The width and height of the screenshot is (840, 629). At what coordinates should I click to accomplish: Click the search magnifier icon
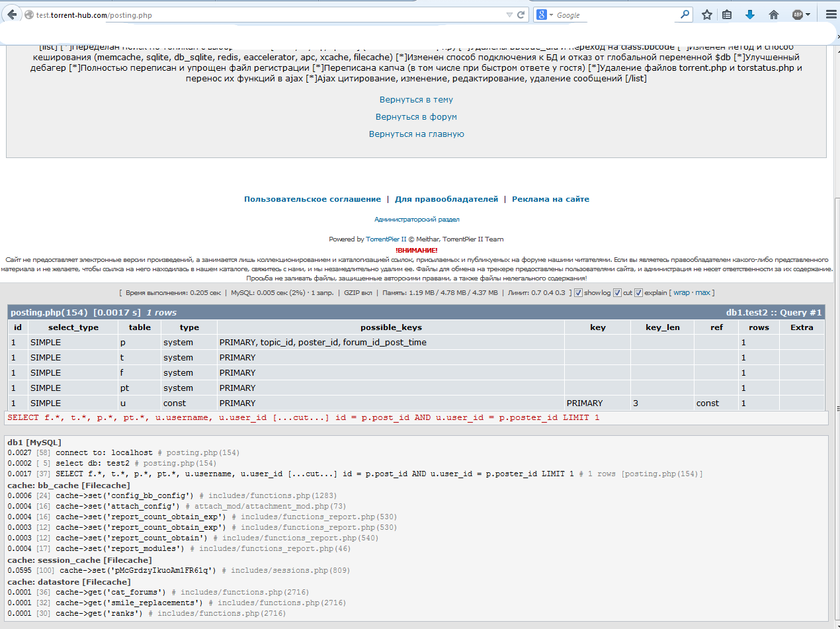[x=685, y=15]
